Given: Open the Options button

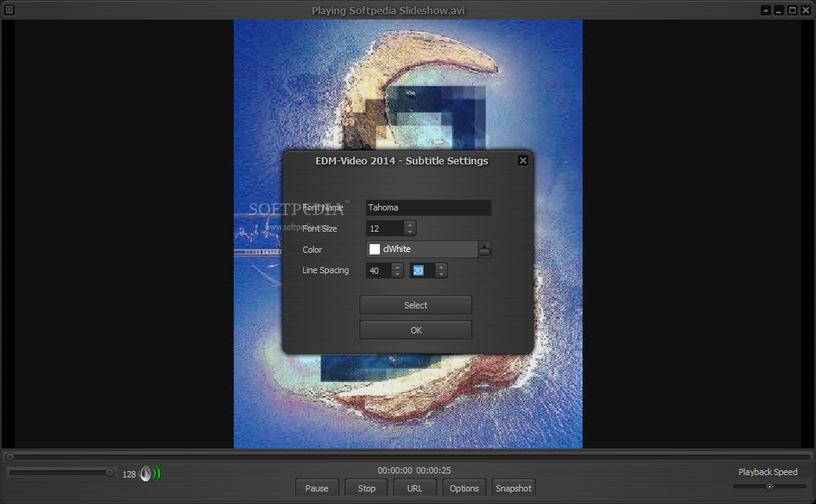Looking at the screenshot, I should (x=464, y=488).
